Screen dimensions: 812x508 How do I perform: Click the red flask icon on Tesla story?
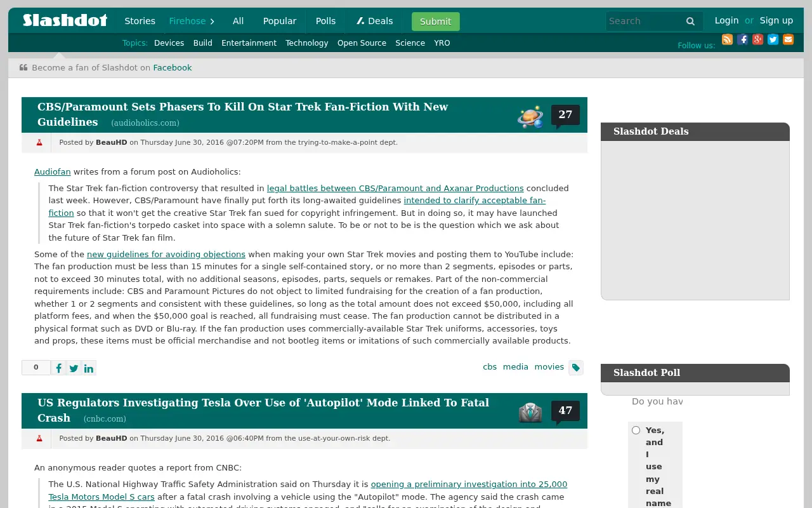[39, 439]
